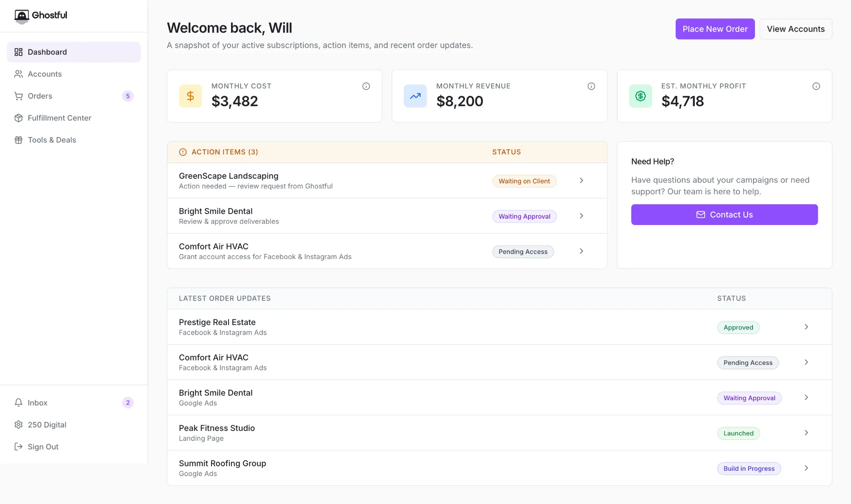
Task: Open Fulfillment Center from sidebar
Action: [59, 118]
